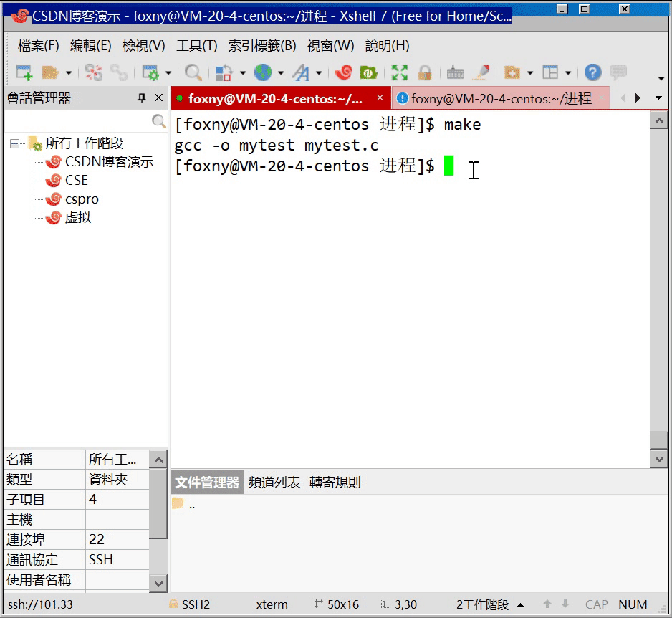This screenshot has height=618, width=672.
Task: Switch to full screen mode icon
Action: click(x=399, y=73)
